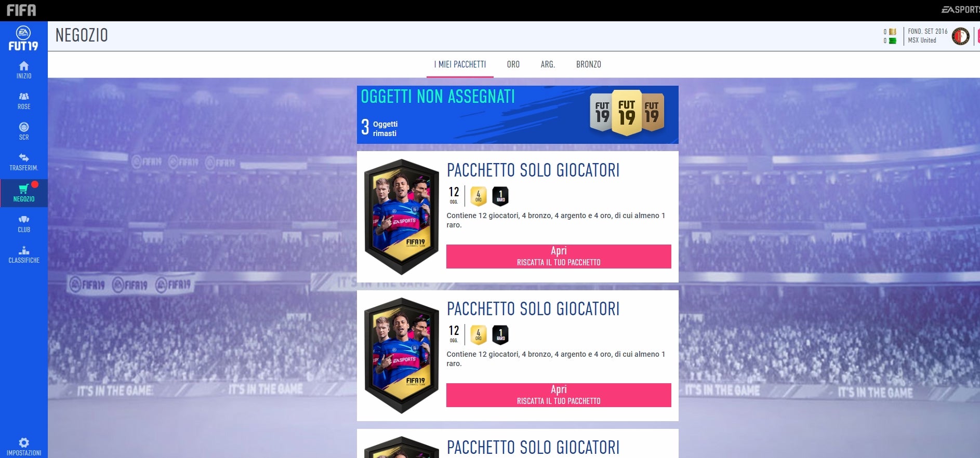Select the Negozio shopping cart icon
Image resolution: width=980 pixels, height=458 pixels.
click(24, 193)
